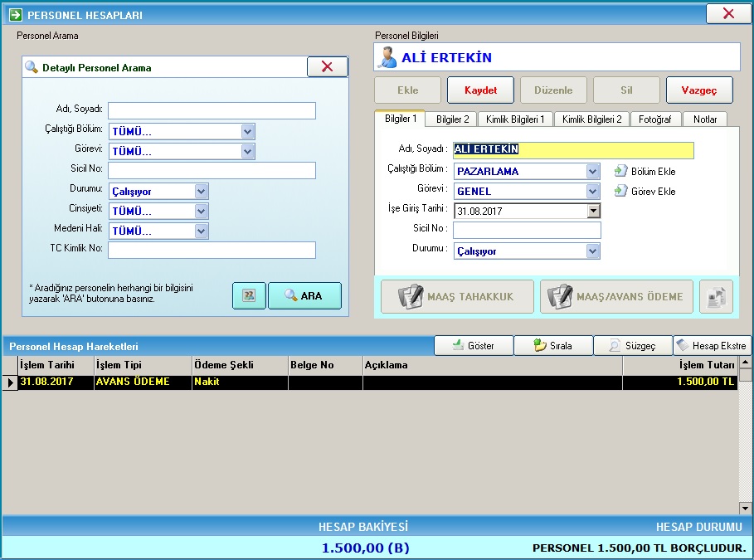The width and height of the screenshot is (754, 560).
Task: Click the Göster button
Action: [x=474, y=345]
